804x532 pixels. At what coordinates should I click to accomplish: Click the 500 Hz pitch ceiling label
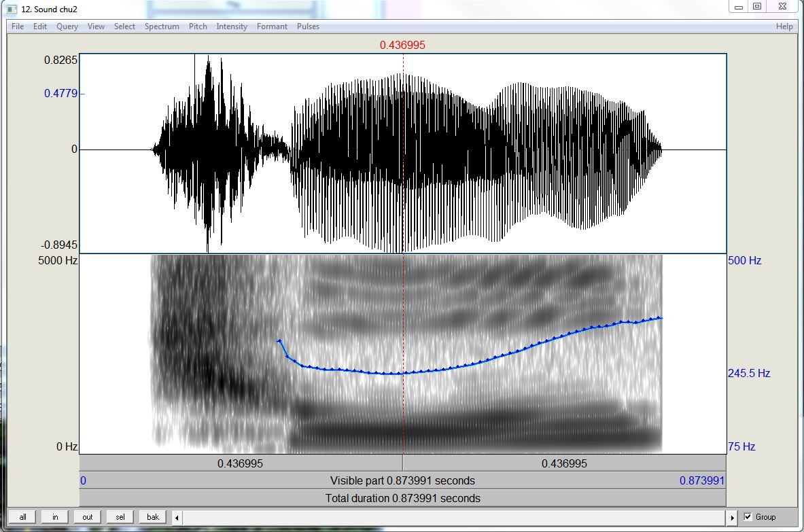coord(744,260)
